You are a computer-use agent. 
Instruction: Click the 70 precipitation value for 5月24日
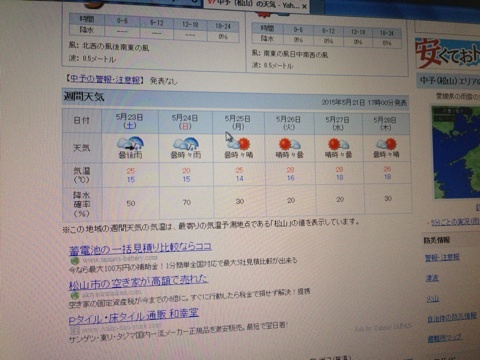187,202
